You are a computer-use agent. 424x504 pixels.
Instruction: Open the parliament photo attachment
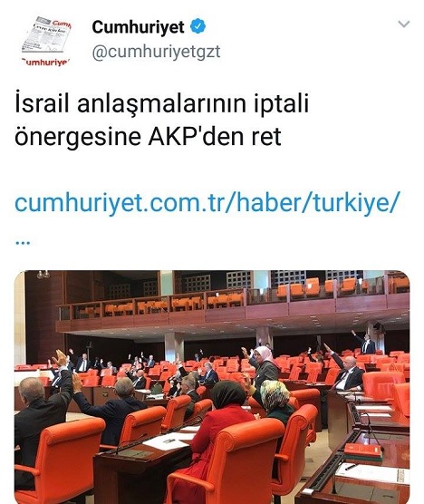(x=212, y=387)
